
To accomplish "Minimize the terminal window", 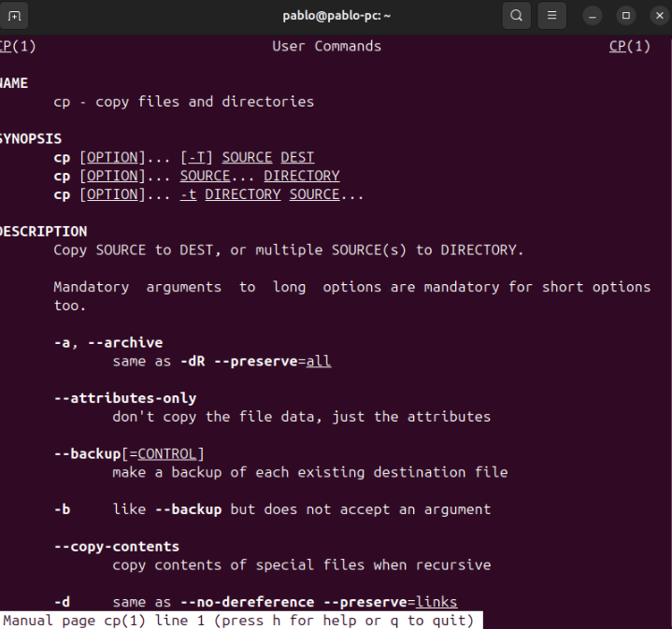I will coord(593,16).
